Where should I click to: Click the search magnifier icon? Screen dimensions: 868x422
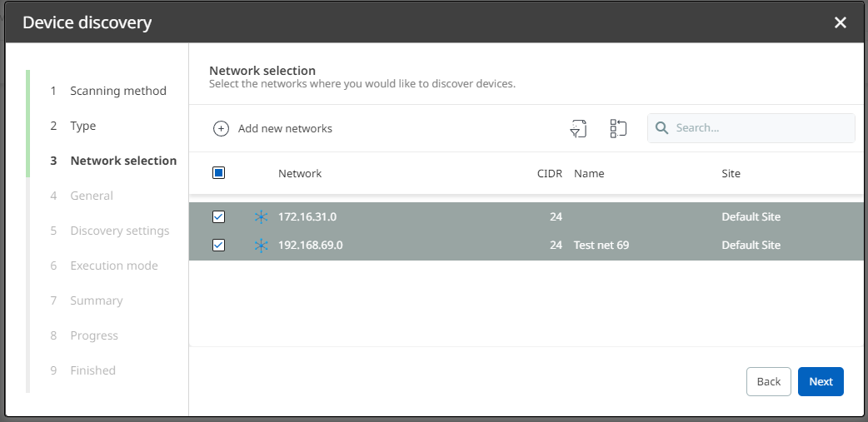click(x=662, y=128)
